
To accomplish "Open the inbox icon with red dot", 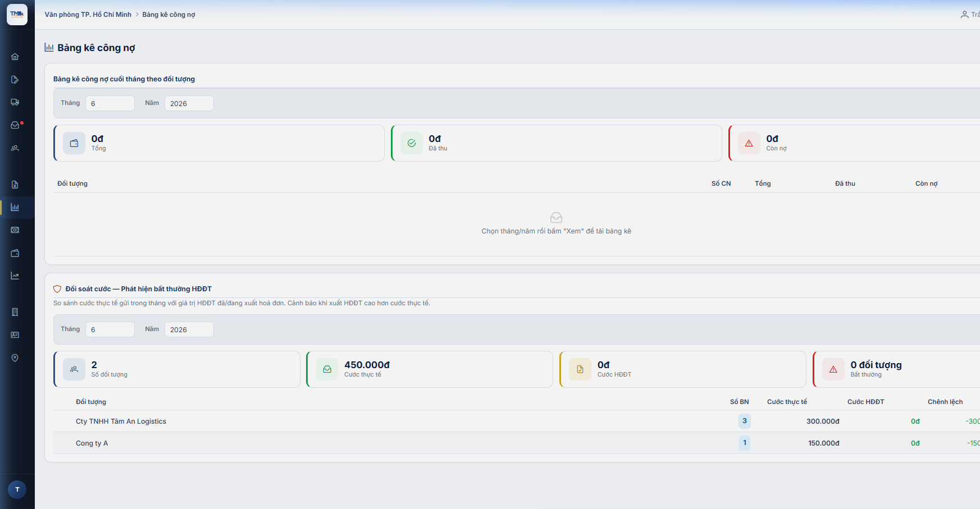I will click(x=15, y=125).
